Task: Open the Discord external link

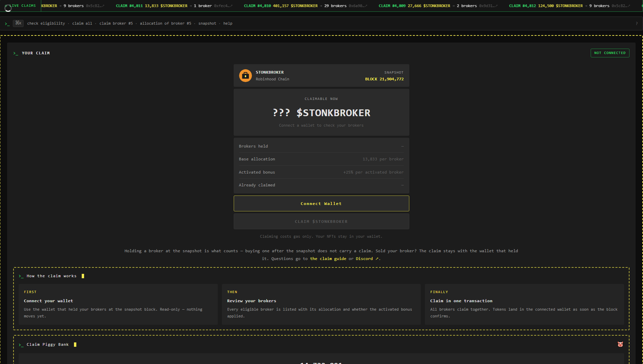Action: 367,259
